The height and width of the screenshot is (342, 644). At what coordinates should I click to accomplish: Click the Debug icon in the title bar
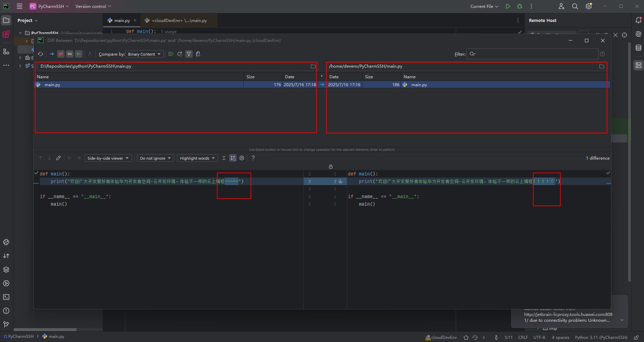519,6
